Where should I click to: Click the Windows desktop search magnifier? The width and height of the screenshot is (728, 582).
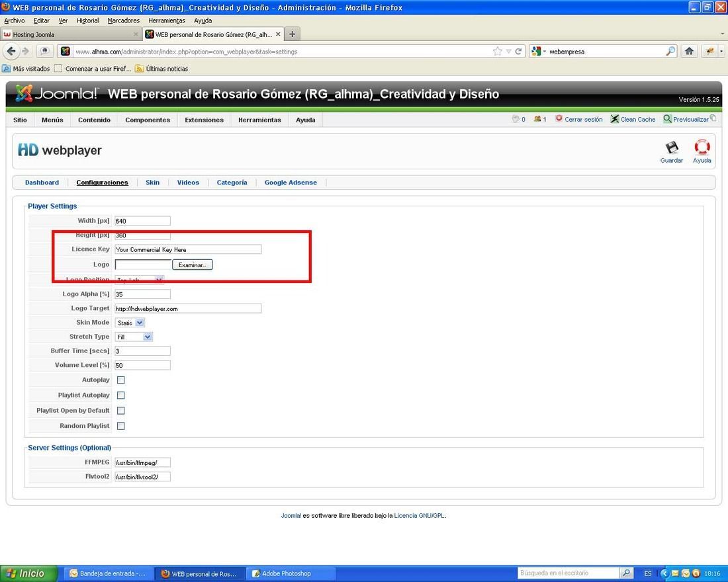pyautogui.click(x=626, y=573)
